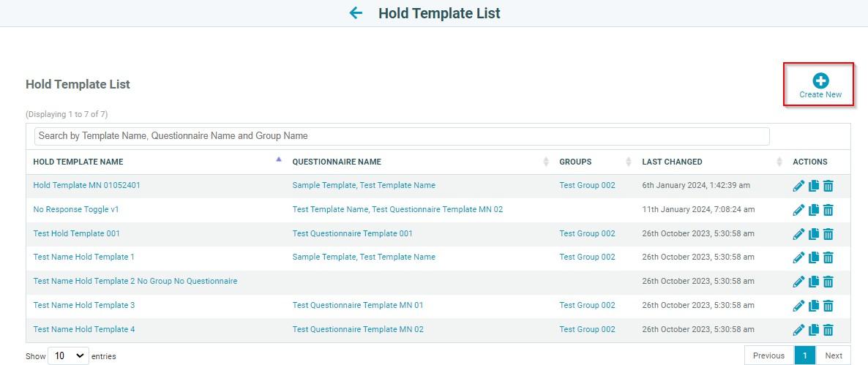Image resolution: width=868 pixels, height=365 pixels.
Task: Trash Test Hold Template 001
Action: 828,234
